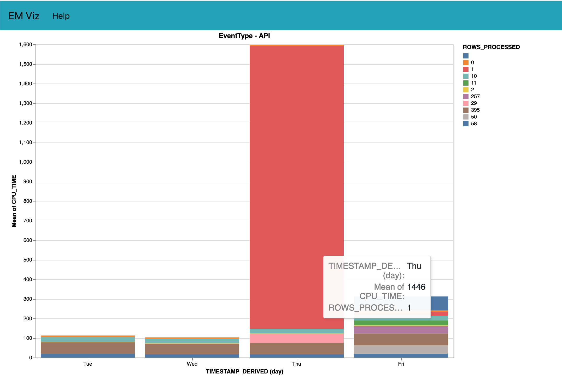Click the green segment in Friday's bar

coord(401,323)
